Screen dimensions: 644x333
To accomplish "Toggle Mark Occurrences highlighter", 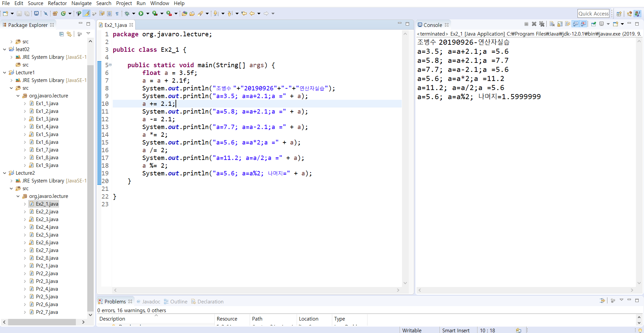I will (87, 13).
